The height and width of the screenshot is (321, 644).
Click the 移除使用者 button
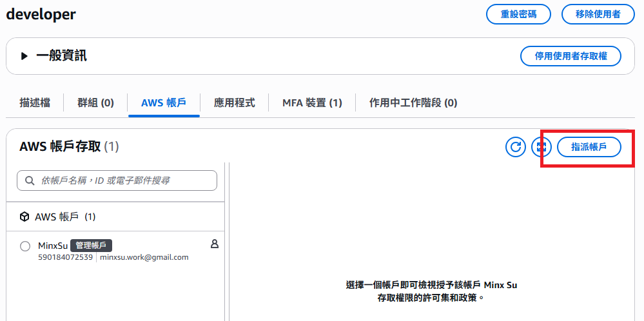pos(598,14)
